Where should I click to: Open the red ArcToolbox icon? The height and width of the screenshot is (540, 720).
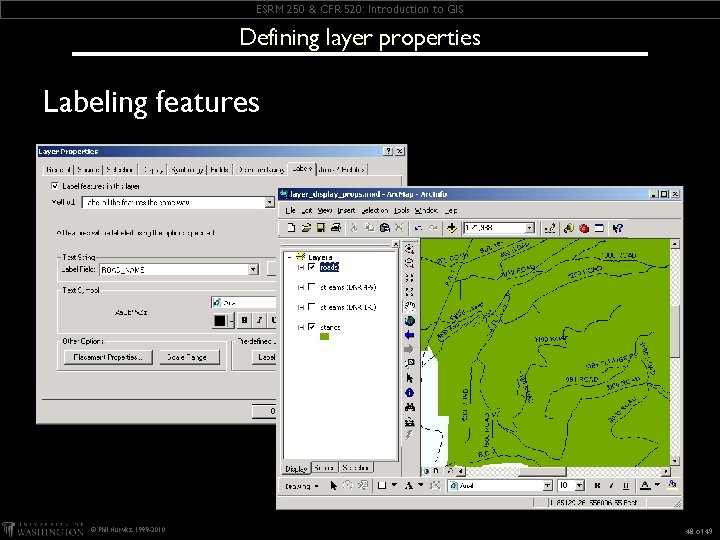[x=584, y=228]
